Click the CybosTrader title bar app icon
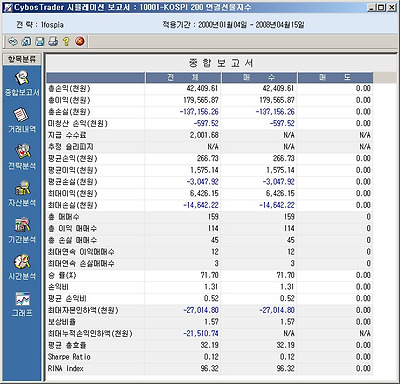 tap(8, 7)
